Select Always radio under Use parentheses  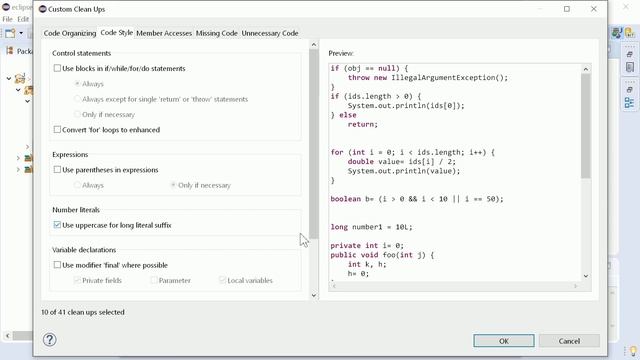click(x=77, y=185)
